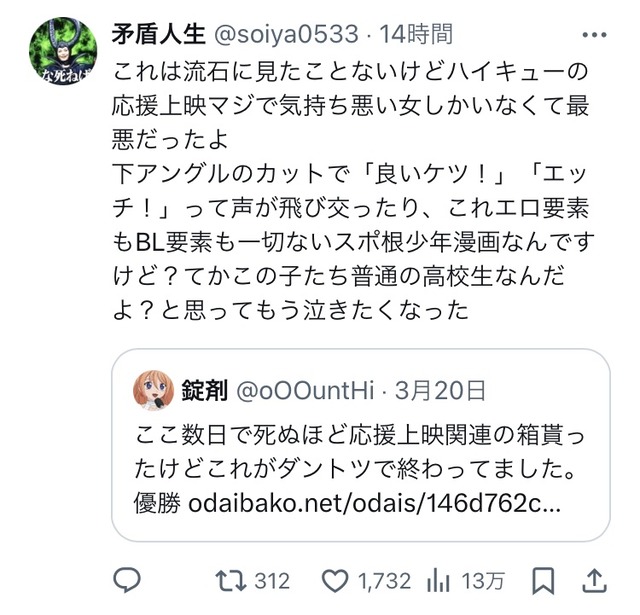Open 矛盾人生's profile avatar
This screenshot has width=640, height=615.
click(x=63, y=51)
